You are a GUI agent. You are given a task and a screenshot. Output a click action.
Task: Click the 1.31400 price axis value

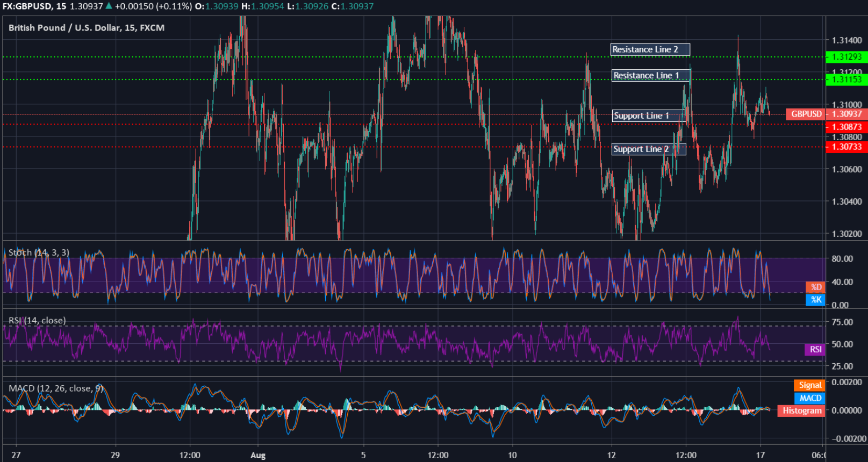847,40
